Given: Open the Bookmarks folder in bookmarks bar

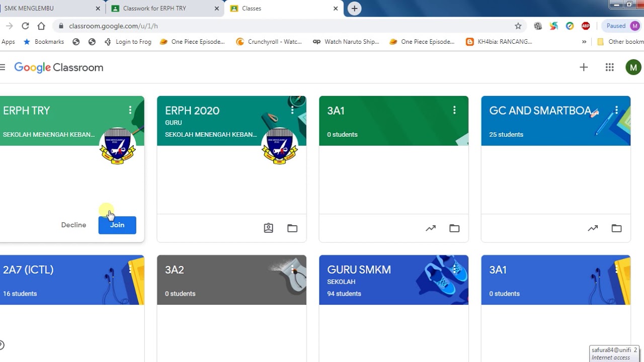Looking at the screenshot, I should pos(44,42).
